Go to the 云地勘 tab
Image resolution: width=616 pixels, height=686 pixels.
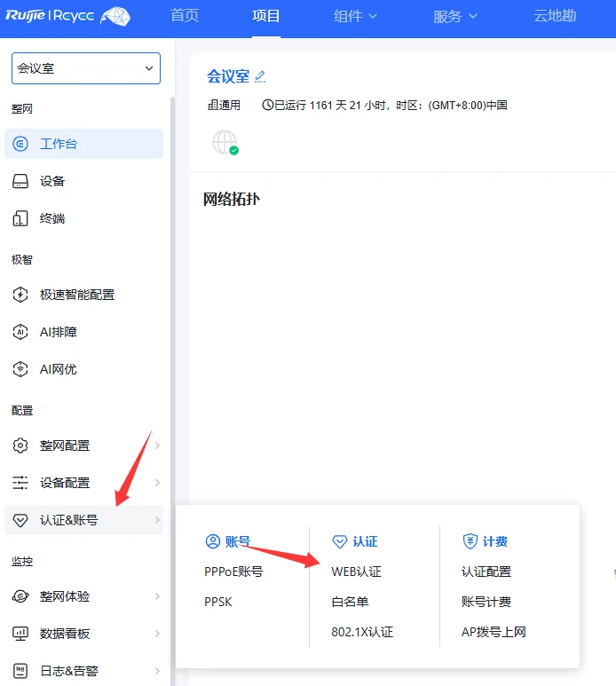pyautogui.click(x=555, y=16)
